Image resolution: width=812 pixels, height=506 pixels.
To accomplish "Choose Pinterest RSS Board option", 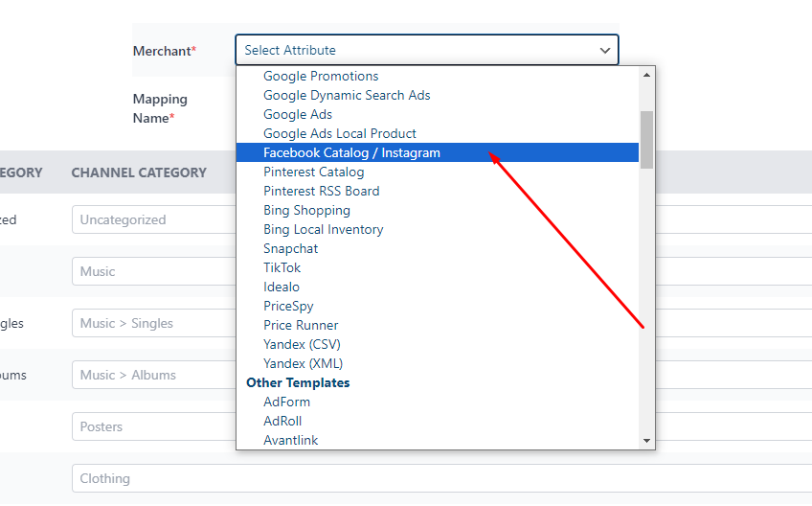I will pyautogui.click(x=321, y=191).
